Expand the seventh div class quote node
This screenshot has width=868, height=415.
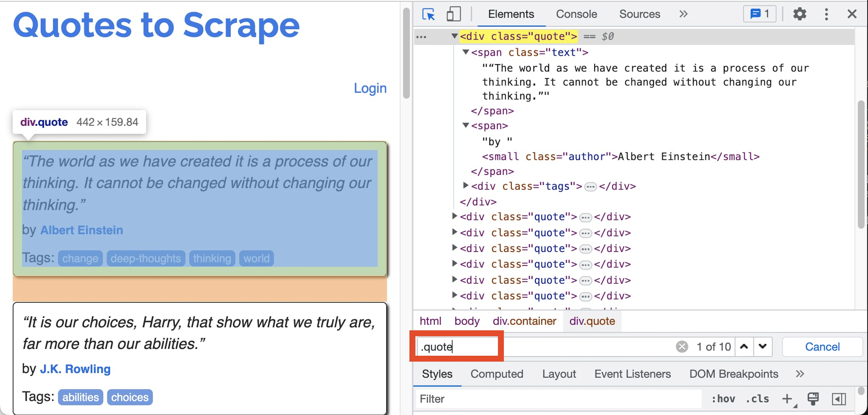tap(454, 295)
